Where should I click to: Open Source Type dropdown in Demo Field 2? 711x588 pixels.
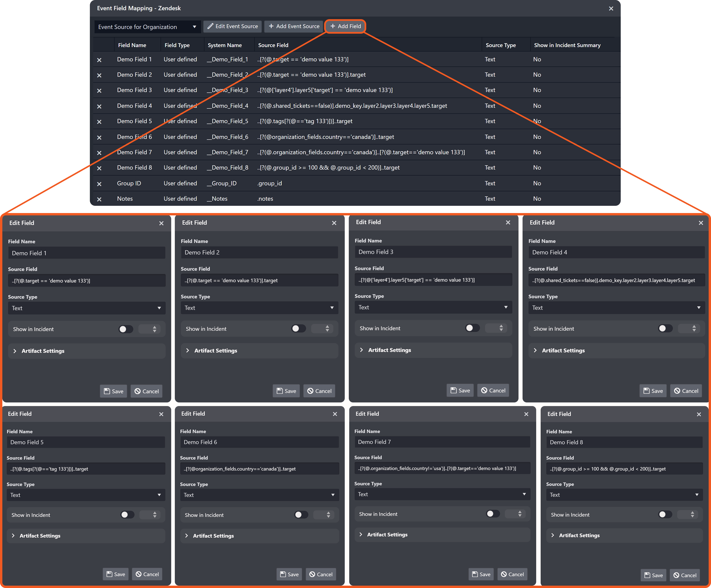coord(259,308)
